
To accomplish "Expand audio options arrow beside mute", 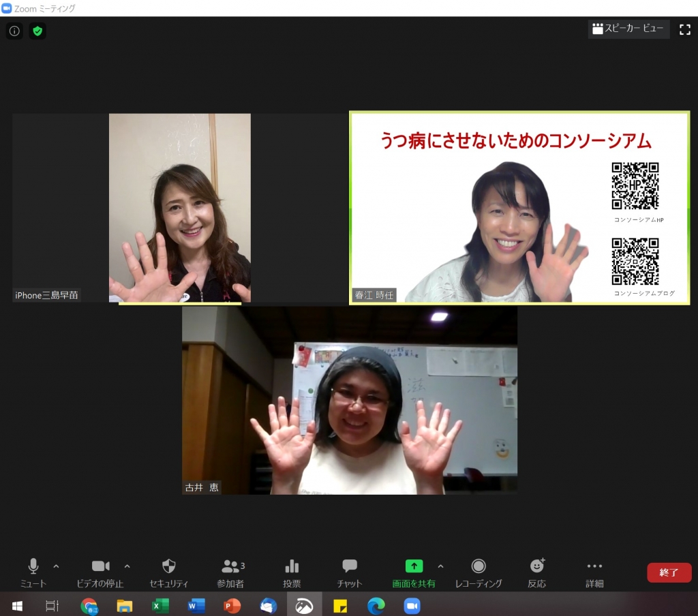I will [56, 566].
